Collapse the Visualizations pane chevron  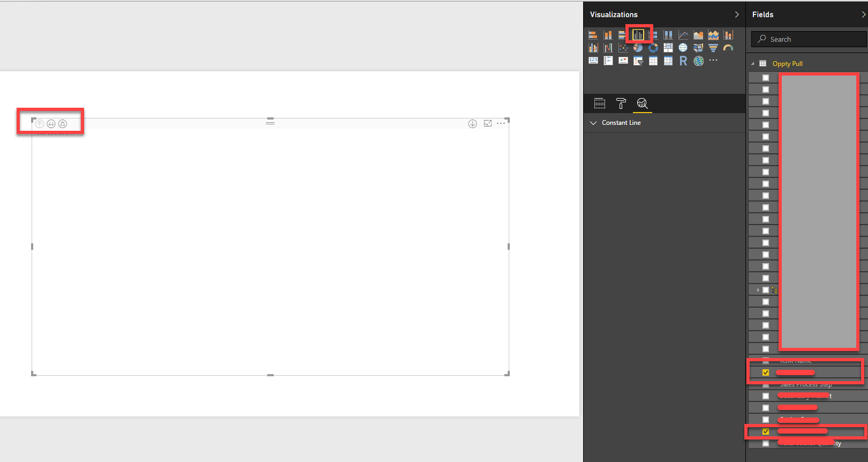[x=737, y=14]
